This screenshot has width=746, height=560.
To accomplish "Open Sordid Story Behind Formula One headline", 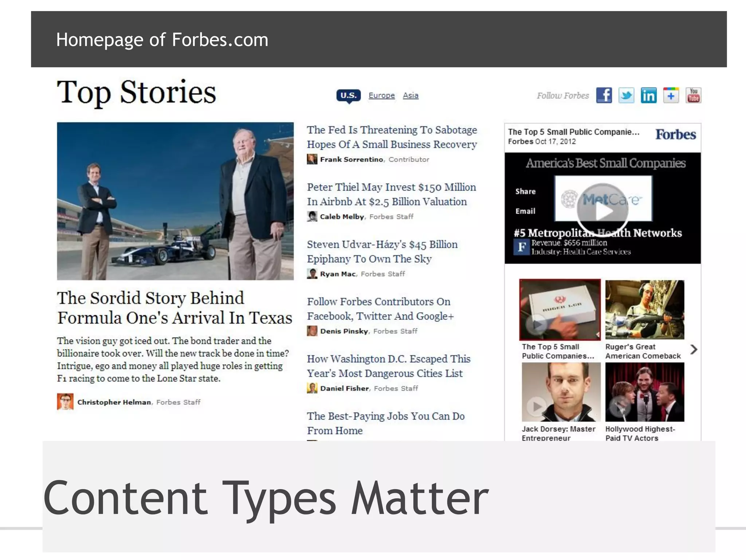I will click(x=174, y=308).
